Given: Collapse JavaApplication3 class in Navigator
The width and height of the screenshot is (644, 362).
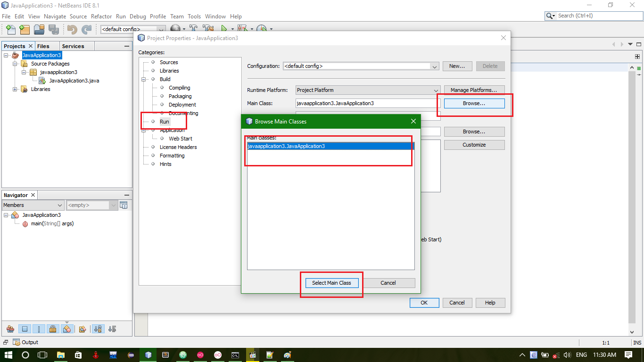Looking at the screenshot, I should [x=6, y=215].
